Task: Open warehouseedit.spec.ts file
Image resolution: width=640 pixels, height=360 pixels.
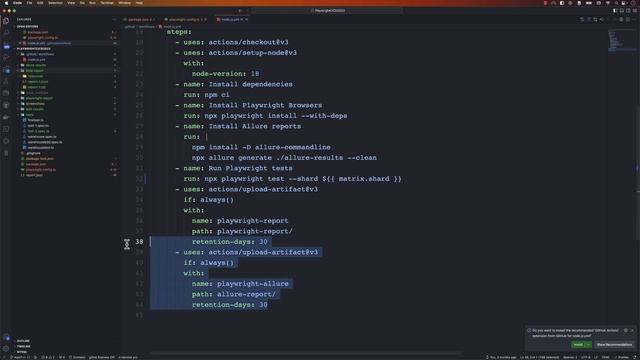Action: (45, 142)
